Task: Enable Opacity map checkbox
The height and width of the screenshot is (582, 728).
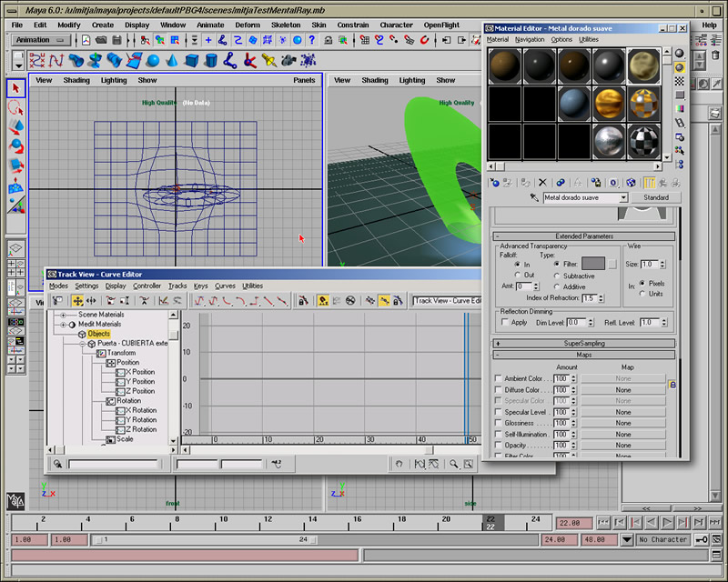Action: click(498, 445)
